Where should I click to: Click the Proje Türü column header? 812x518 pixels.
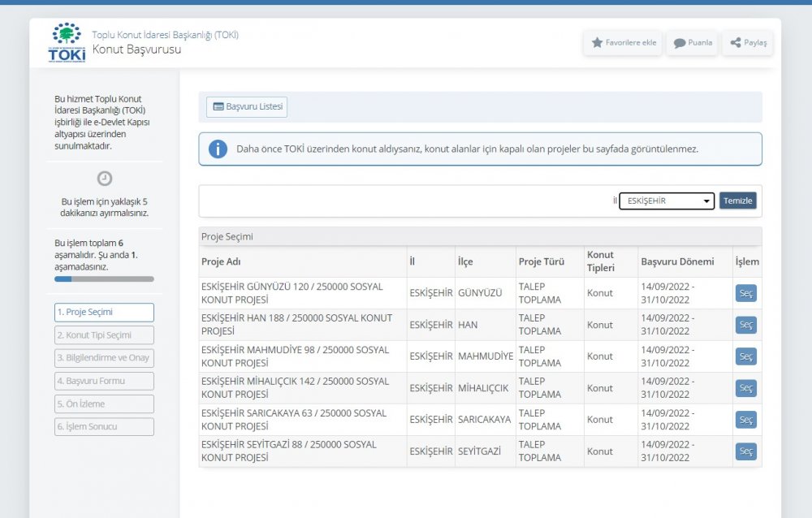tap(541, 261)
